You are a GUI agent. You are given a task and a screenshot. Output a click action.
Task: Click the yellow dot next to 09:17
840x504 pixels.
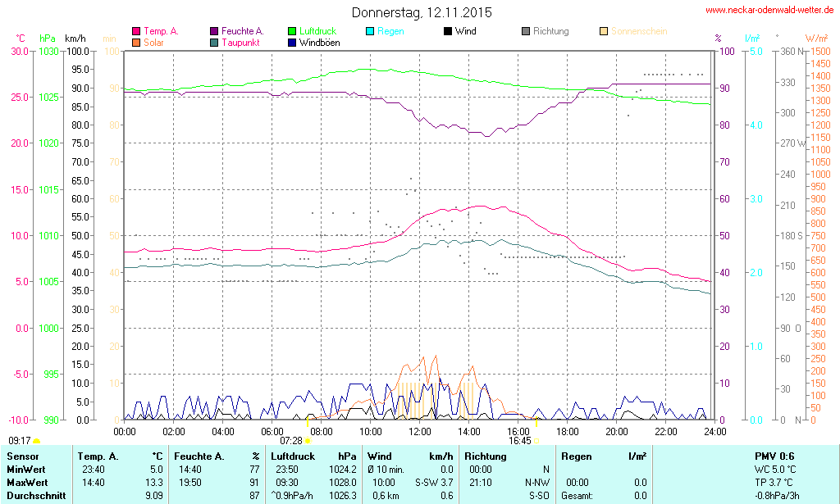coord(36,441)
